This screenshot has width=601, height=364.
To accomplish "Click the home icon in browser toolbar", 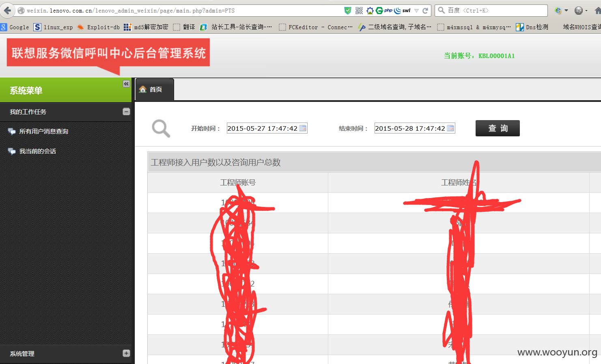I will coord(597,11).
